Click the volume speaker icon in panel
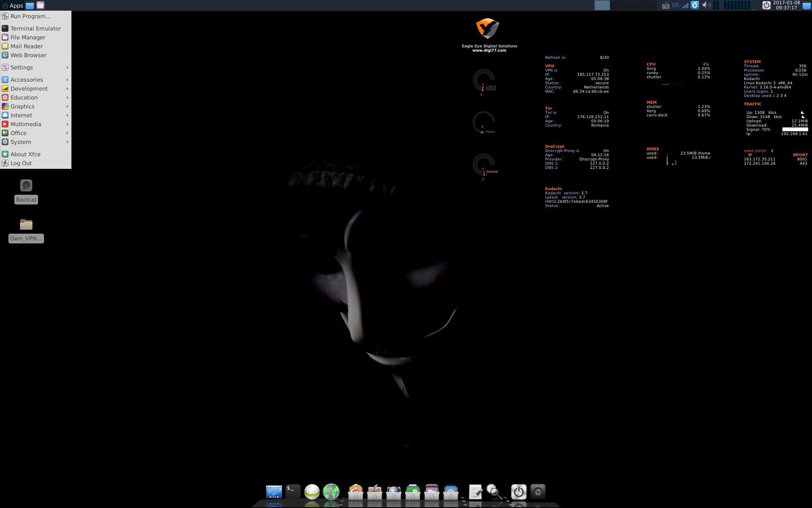This screenshot has height=508, width=812. click(x=706, y=6)
